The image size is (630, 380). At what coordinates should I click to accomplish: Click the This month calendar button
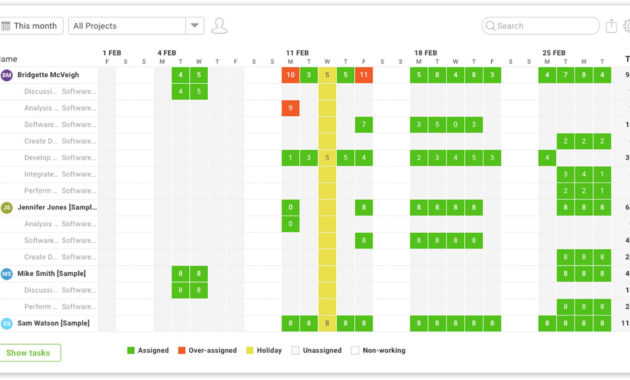[31, 26]
